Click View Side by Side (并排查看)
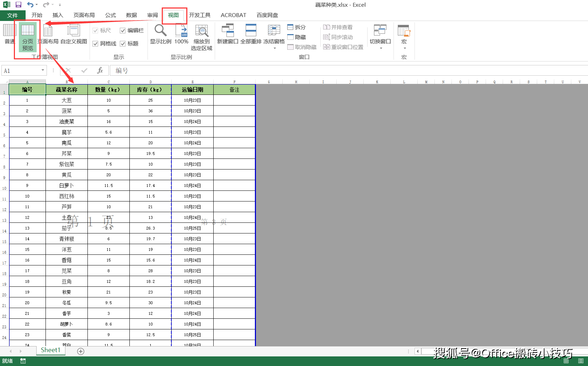This screenshot has width=588, height=366. [x=338, y=27]
